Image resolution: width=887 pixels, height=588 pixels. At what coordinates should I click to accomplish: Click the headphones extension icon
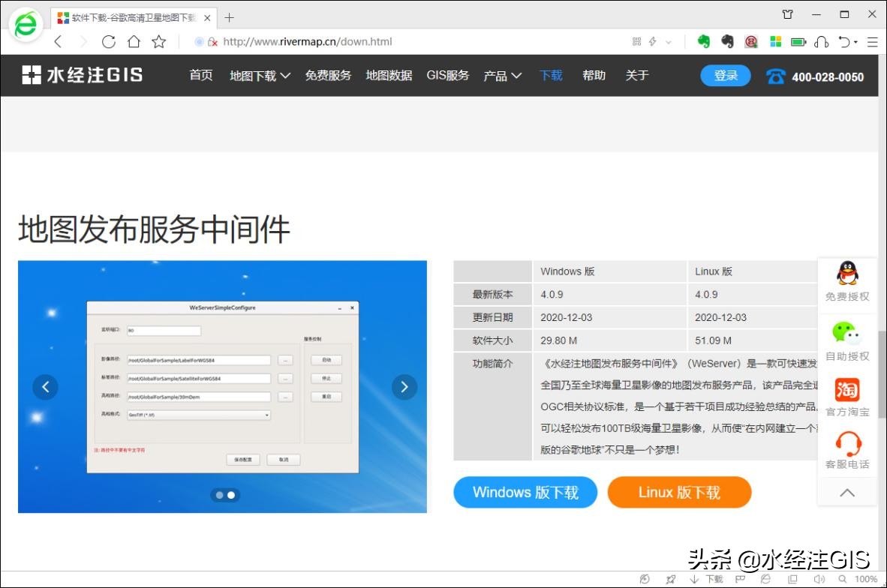point(822,41)
